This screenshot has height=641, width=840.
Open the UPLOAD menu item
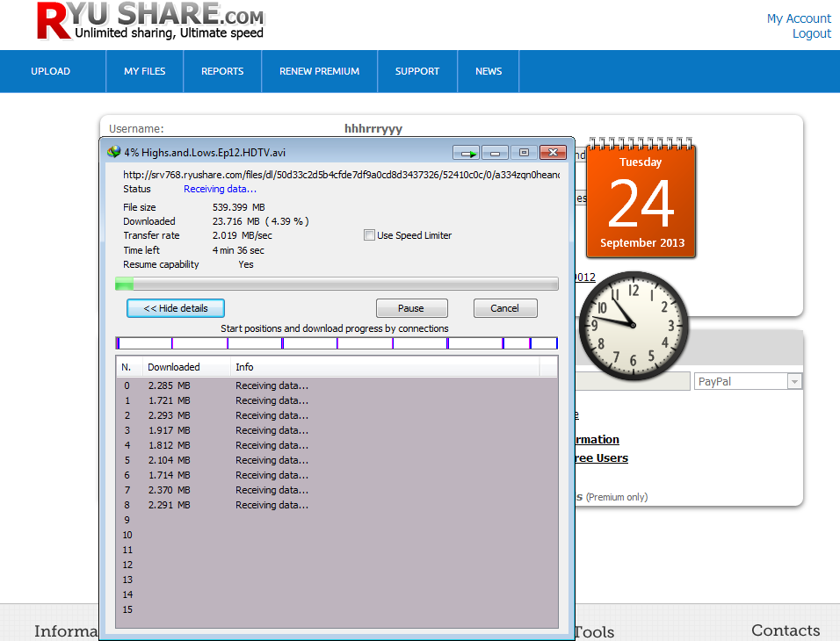pos(50,71)
